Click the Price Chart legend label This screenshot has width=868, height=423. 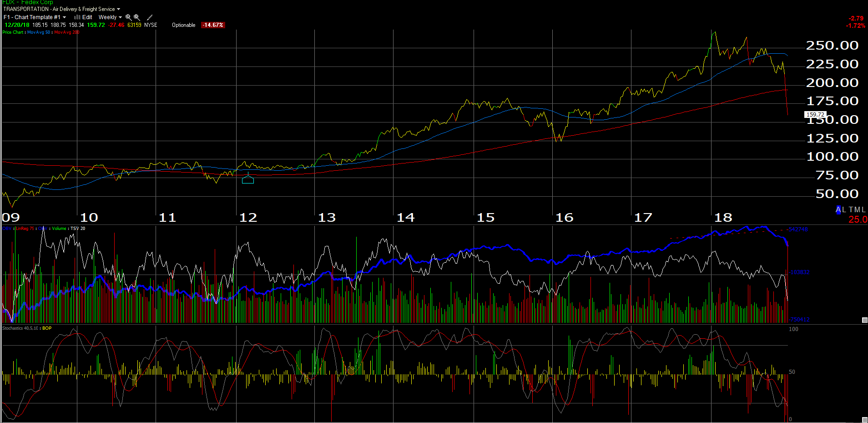(x=13, y=32)
